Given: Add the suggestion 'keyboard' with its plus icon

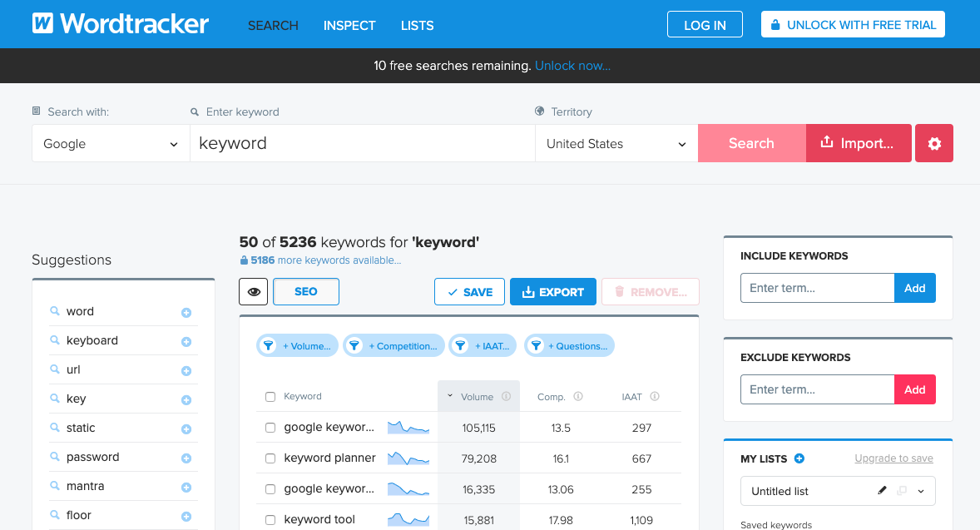Looking at the screenshot, I should tap(186, 340).
